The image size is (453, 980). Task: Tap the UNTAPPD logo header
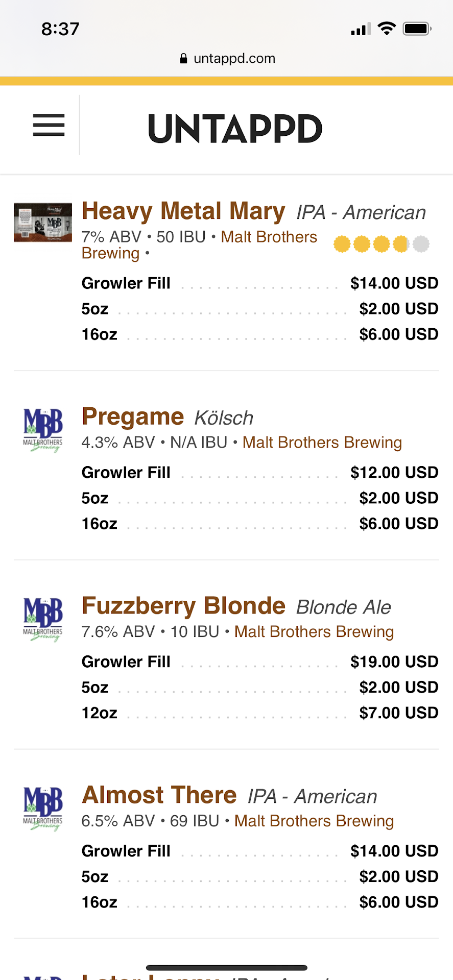(235, 129)
